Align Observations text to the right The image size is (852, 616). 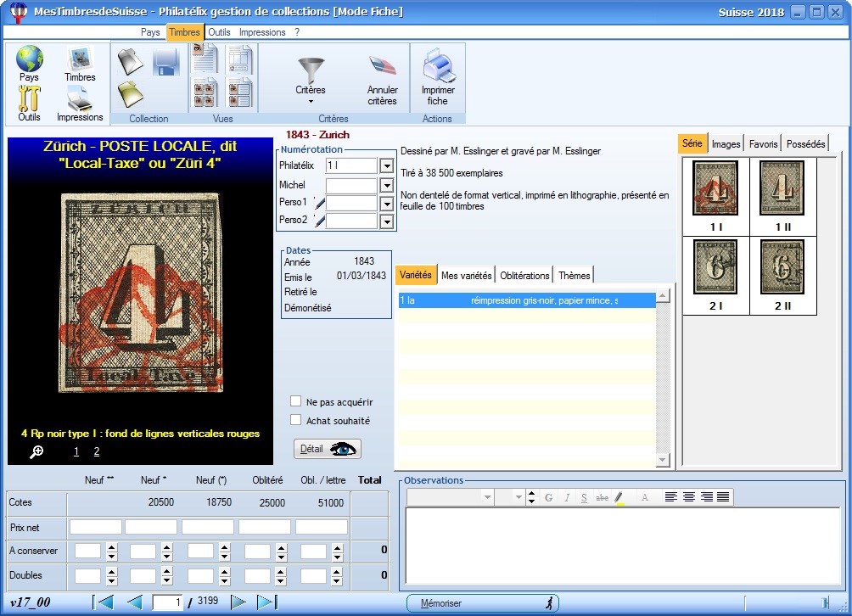(x=706, y=497)
